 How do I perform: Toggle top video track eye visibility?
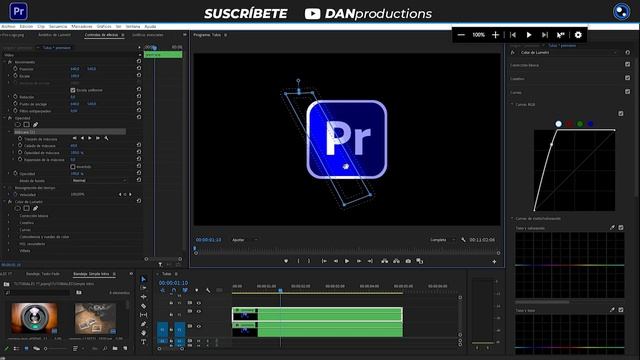tap(199, 303)
